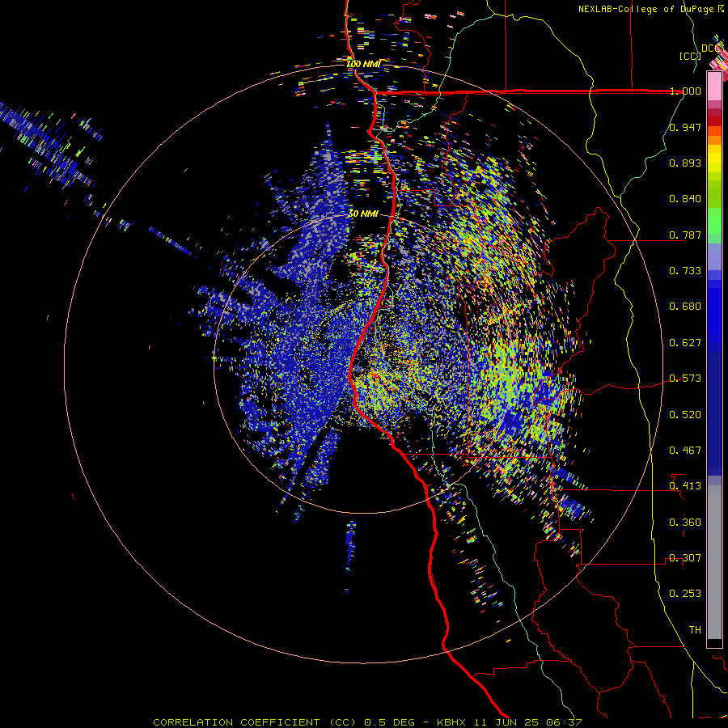The height and width of the screenshot is (728, 728).
Task: Click the TH threshold label
Action: (x=695, y=630)
